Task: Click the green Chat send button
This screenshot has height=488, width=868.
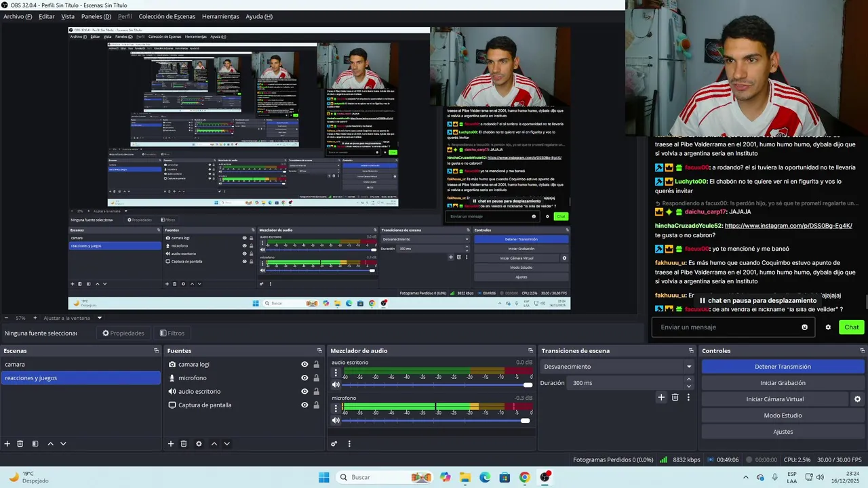Action: coord(852,327)
